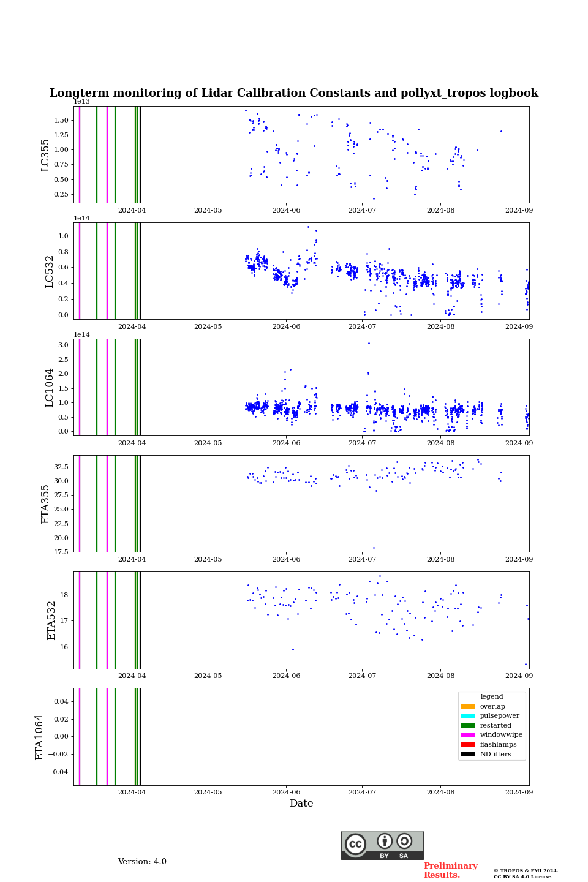Click the ETA1064 y-axis label
This screenshot has height=882, width=588.
[39, 737]
